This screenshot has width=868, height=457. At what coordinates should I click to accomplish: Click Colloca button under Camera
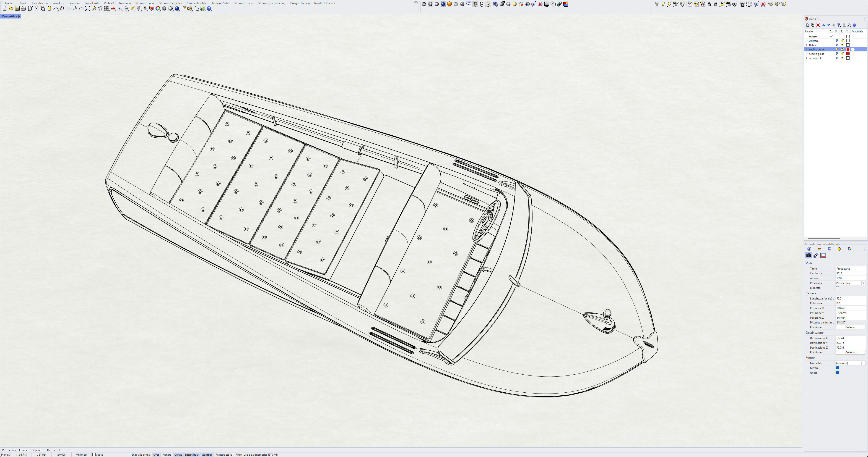850,328
